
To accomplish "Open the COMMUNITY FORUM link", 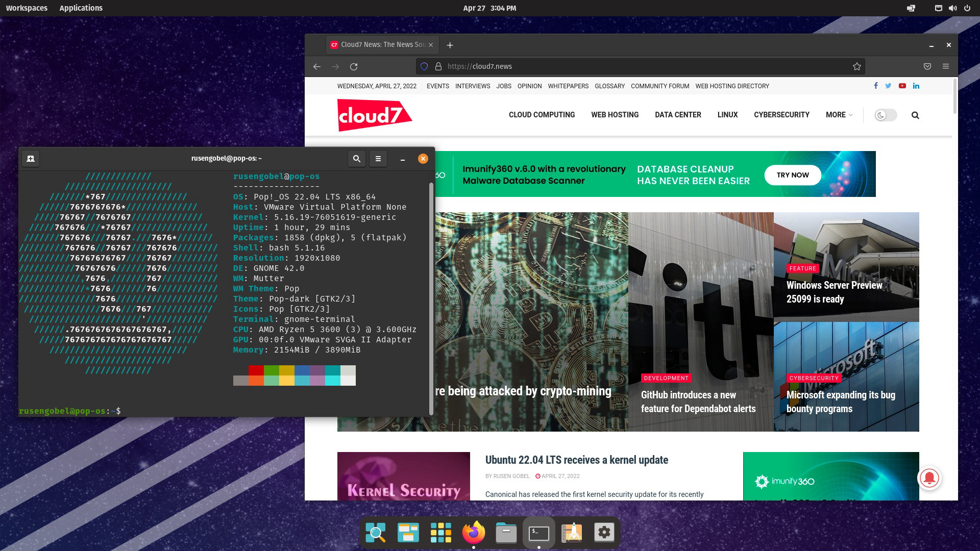I will click(660, 86).
